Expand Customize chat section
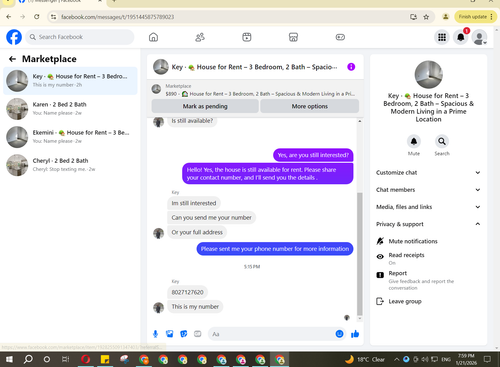 (428, 172)
